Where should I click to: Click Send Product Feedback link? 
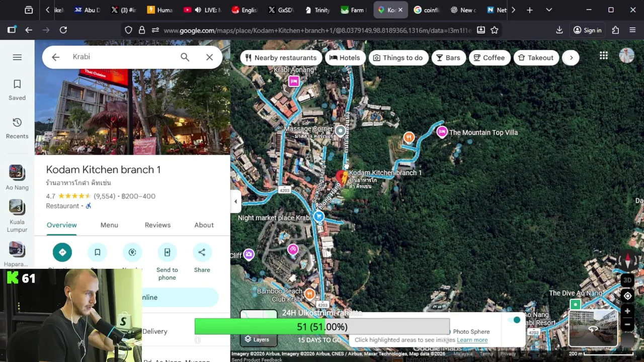(x=257, y=359)
